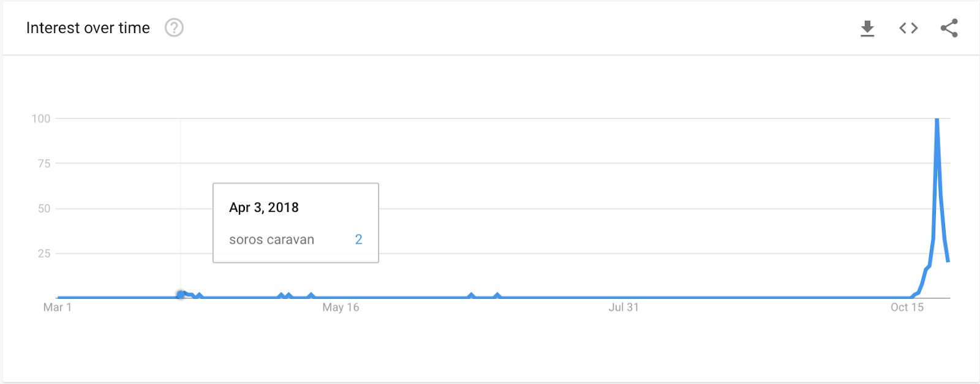Download the chart data as CSV
The height and width of the screenshot is (384, 980).
pos(867,28)
